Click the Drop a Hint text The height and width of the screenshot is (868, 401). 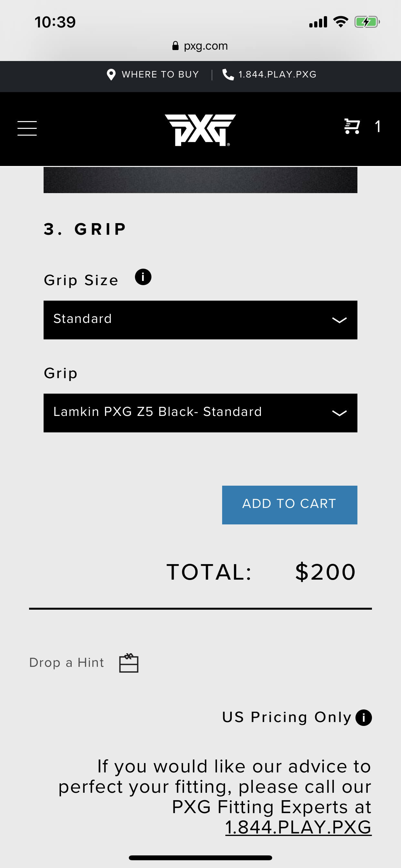click(67, 663)
